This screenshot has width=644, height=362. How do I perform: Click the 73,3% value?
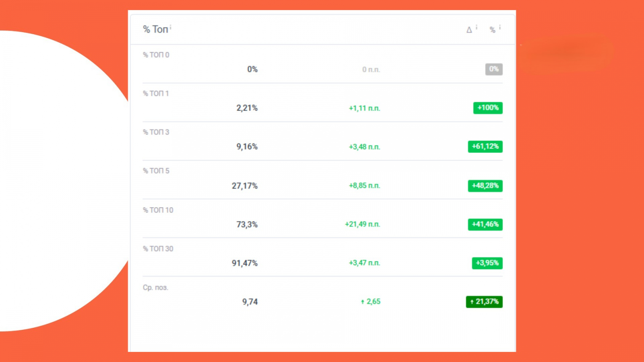pyautogui.click(x=247, y=224)
